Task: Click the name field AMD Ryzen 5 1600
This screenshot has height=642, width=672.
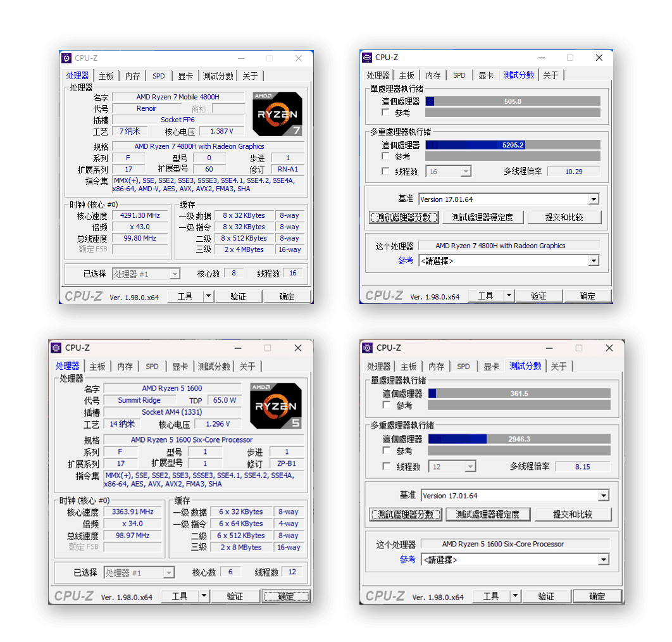Action: pyautogui.click(x=172, y=388)
